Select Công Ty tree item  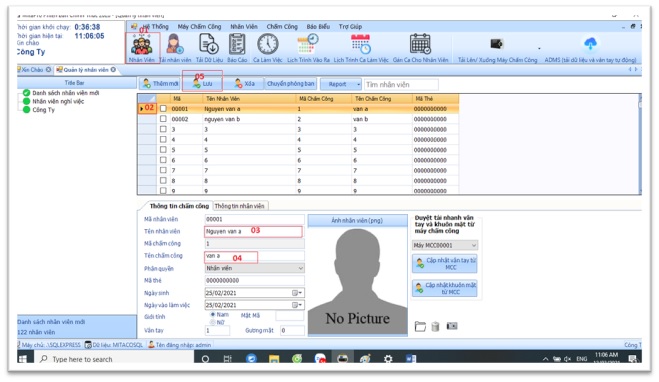[x=44, y=110]
